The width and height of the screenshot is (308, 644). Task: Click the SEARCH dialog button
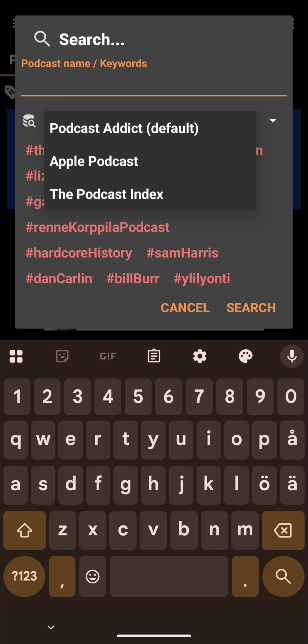[x=251, y=308]
